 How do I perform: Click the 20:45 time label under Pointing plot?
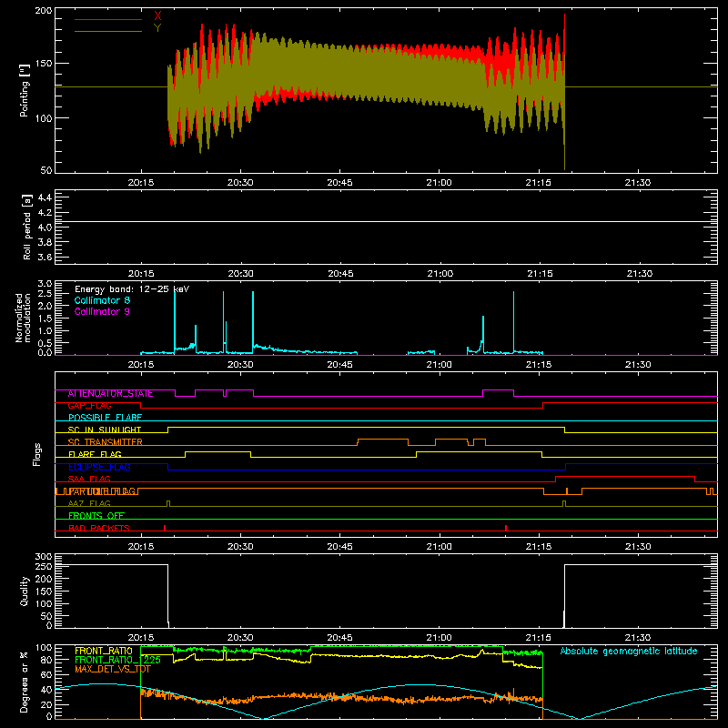click(339, 183)
